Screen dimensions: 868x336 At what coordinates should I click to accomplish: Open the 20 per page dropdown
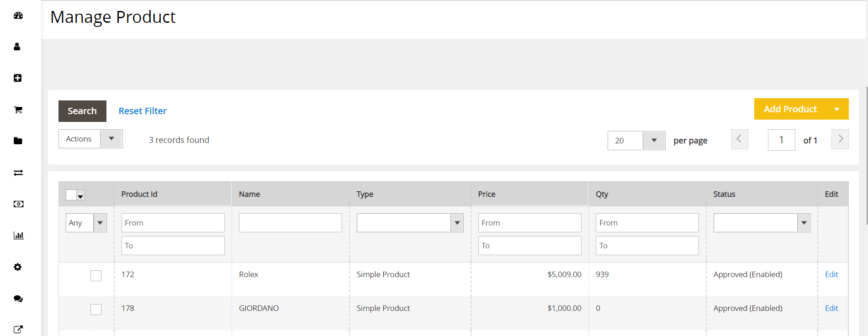(x=636, y=141)
